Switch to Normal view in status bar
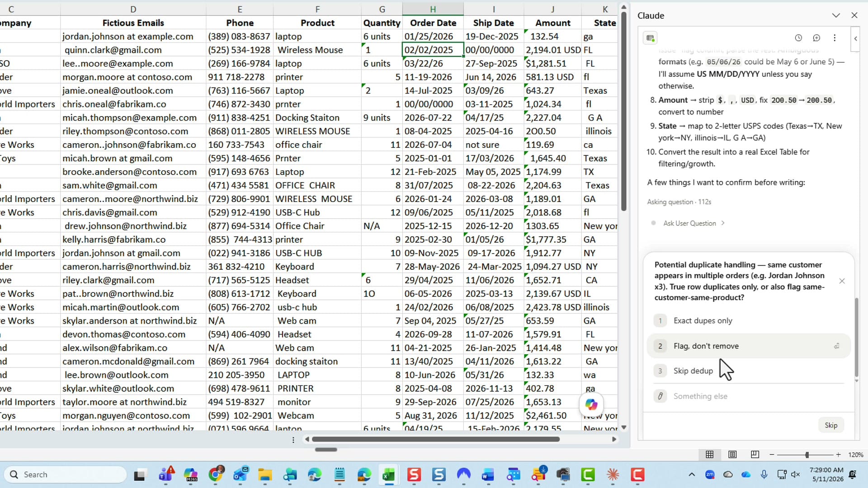 click(x=710, y=455)
